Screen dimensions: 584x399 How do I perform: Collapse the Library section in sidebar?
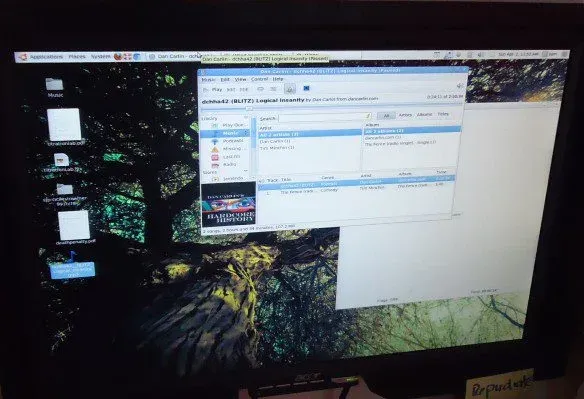tap(245, 118)
